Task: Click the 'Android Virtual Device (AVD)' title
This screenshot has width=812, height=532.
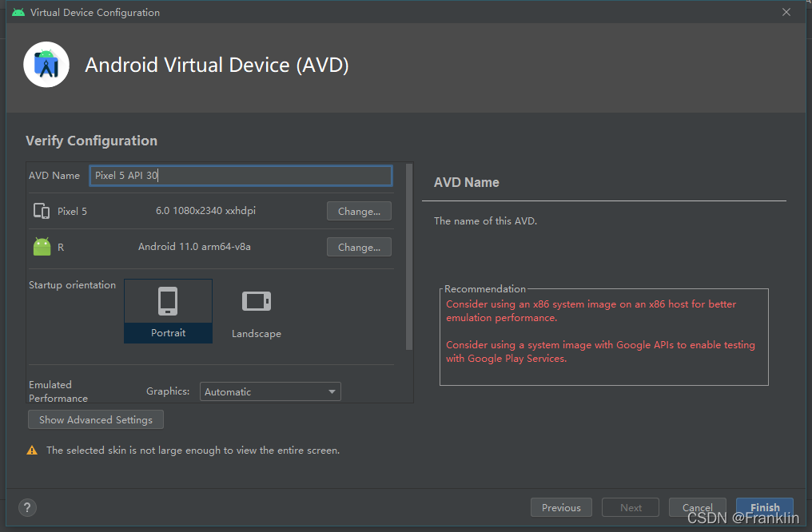Action: click(x=217, y=66)
